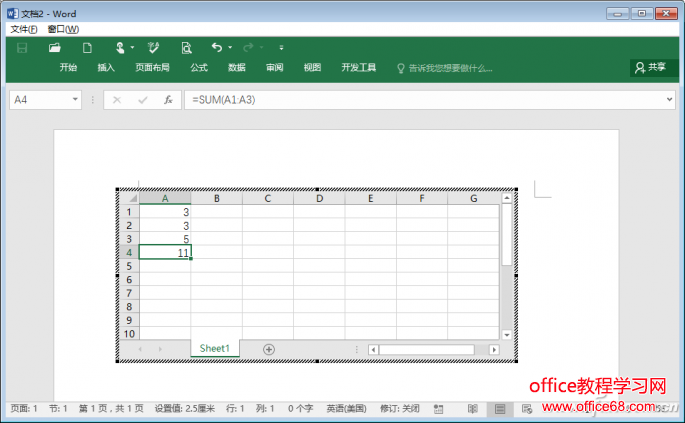Click the horizontal scrollbar thumb

[x=427, y=350]
